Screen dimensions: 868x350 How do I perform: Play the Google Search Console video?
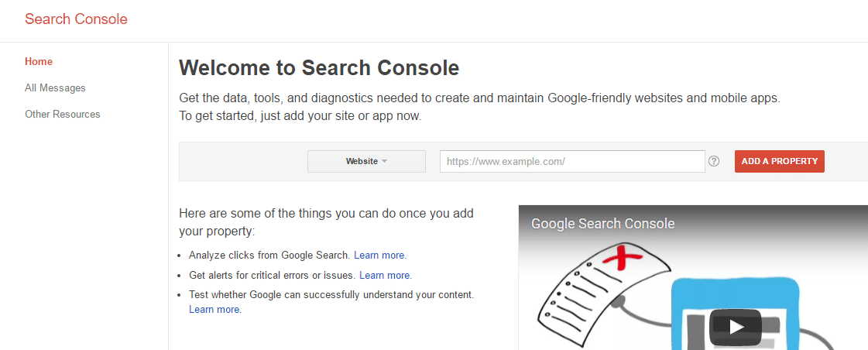coord(736,327)
